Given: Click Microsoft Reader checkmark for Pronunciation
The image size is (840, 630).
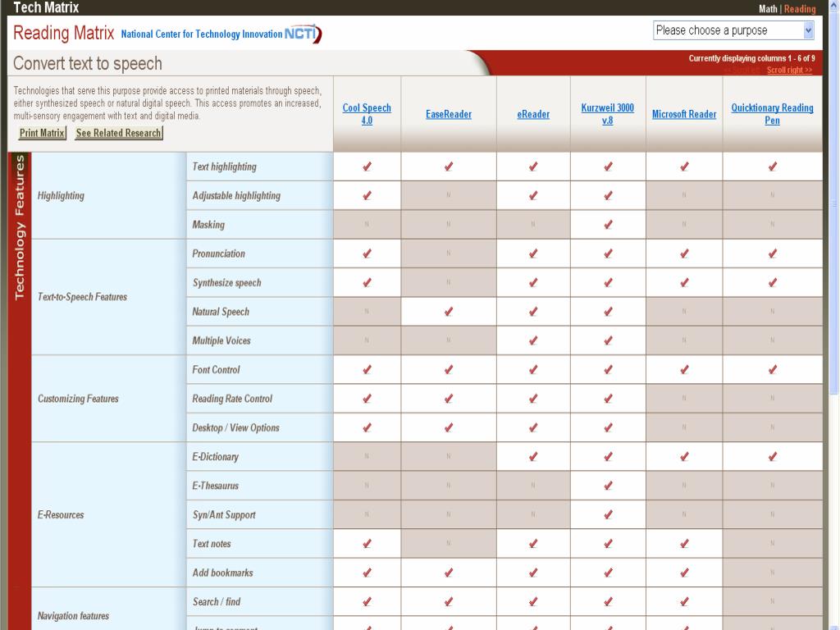Looking at the screenshot, I should (685, 254).
